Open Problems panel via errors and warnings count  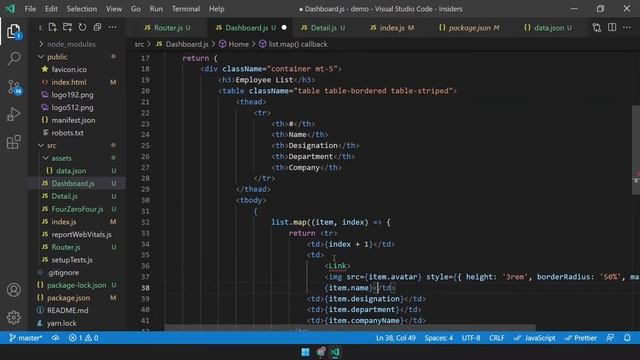pos(83,338)
